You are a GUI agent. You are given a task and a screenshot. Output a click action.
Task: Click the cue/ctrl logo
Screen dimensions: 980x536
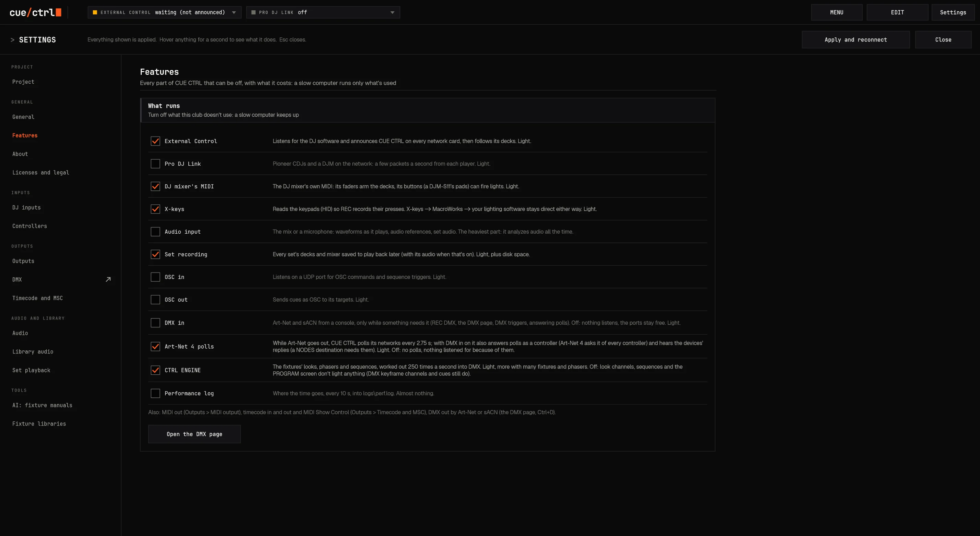(35, 12)
